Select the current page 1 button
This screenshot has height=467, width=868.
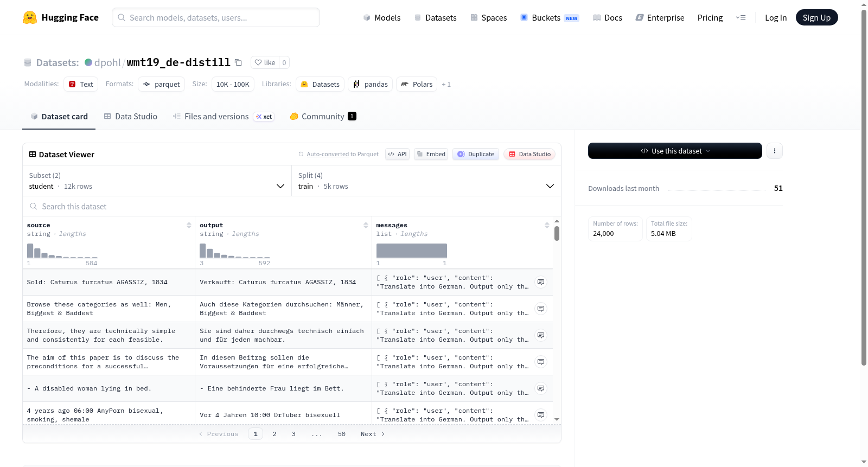coord(256,434)
